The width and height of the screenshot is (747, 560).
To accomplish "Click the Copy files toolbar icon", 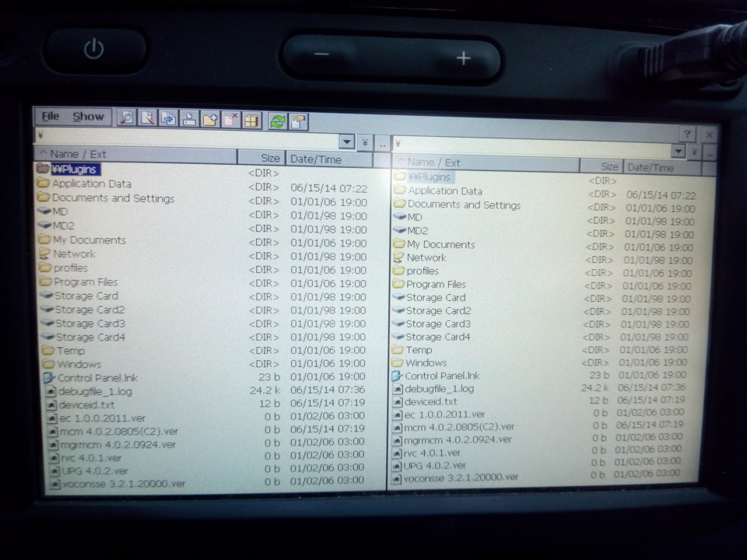I will point(168,118).
